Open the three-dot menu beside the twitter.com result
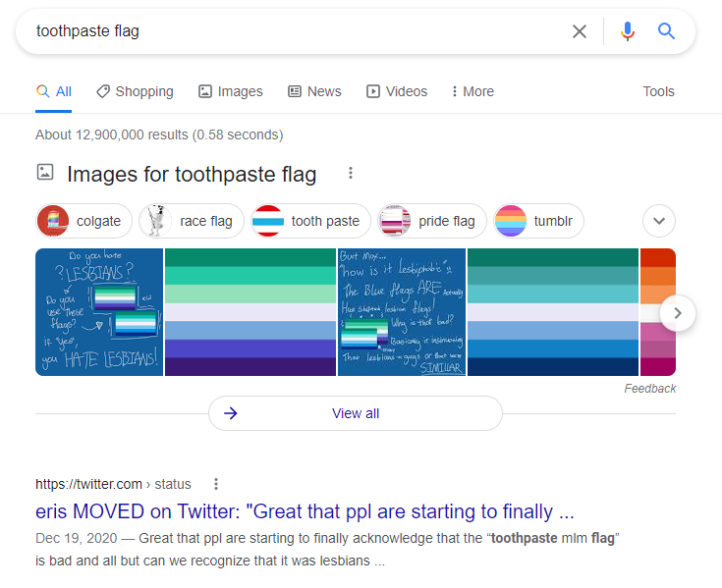 pyautogui.click(x=216, y=484)
